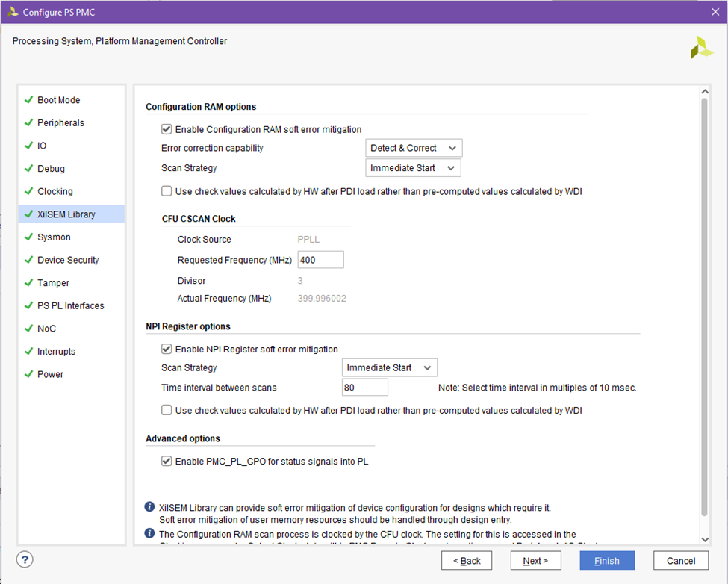Click the Xilinx logo in header

pyautogui.click(x=701, y=47)
